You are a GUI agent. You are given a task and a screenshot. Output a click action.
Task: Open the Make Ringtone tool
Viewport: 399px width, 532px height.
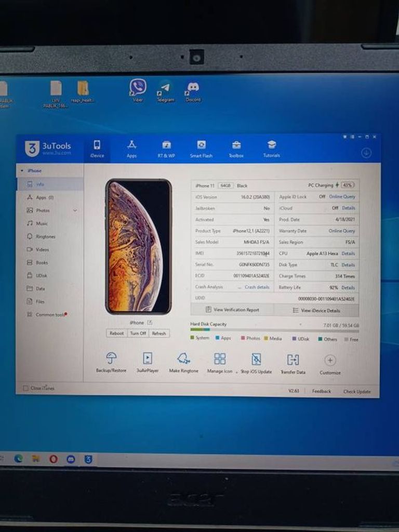pos(183,363)
